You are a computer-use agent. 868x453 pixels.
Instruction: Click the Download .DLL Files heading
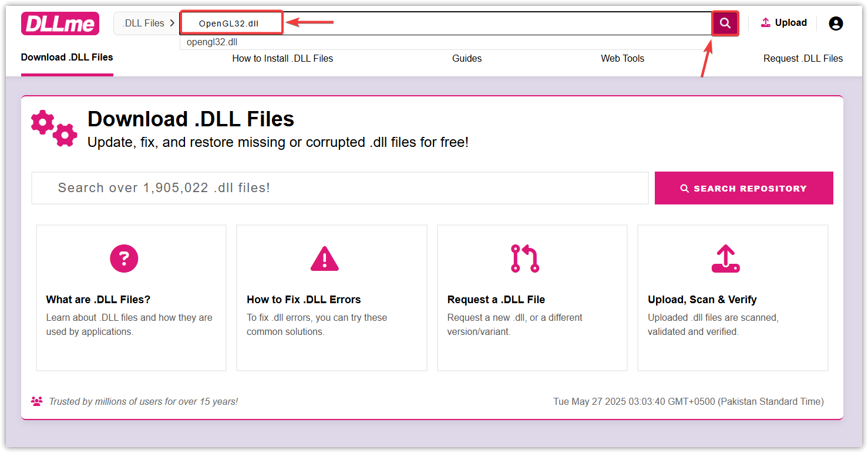coord(191,119)
